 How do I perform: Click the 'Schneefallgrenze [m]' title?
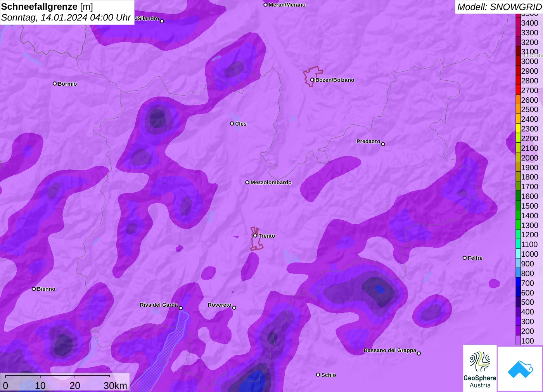tap(47, 7)
